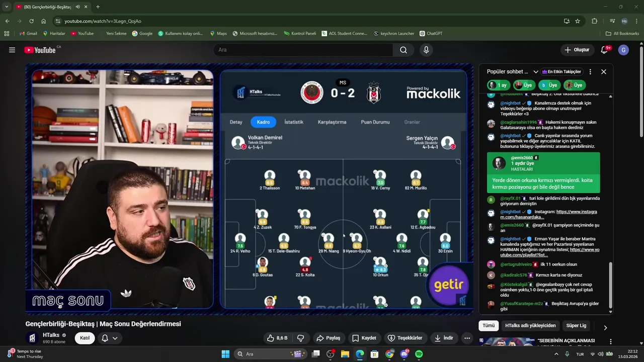The image size is (644, 362).
Task: Click the Chrome address bar URL
Action: point(103,21)
